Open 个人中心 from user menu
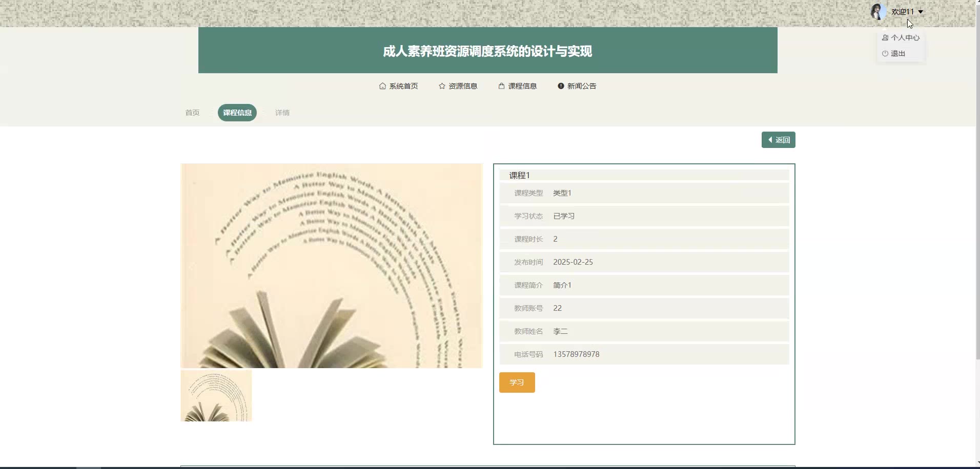Image resolution: width=980 pixels, height=469 pixels. pyautogui.click(x=901, y=38)
